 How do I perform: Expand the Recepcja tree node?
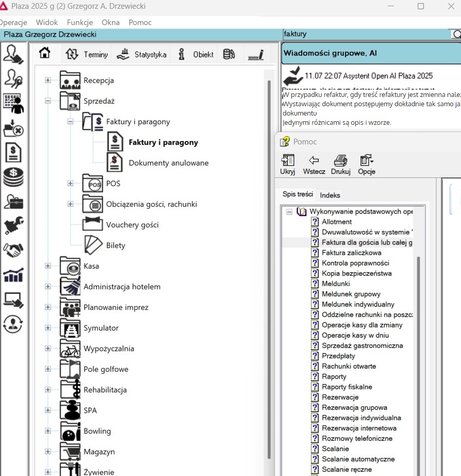48,80
